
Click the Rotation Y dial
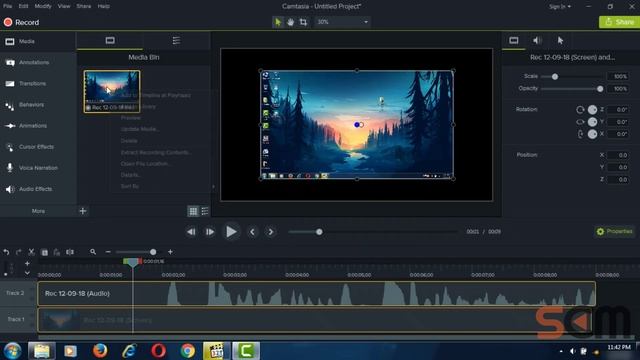(592, 122)
